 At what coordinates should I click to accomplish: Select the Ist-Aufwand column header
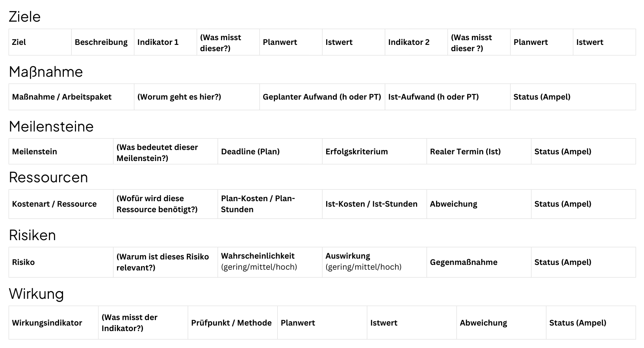click(433, 97)
